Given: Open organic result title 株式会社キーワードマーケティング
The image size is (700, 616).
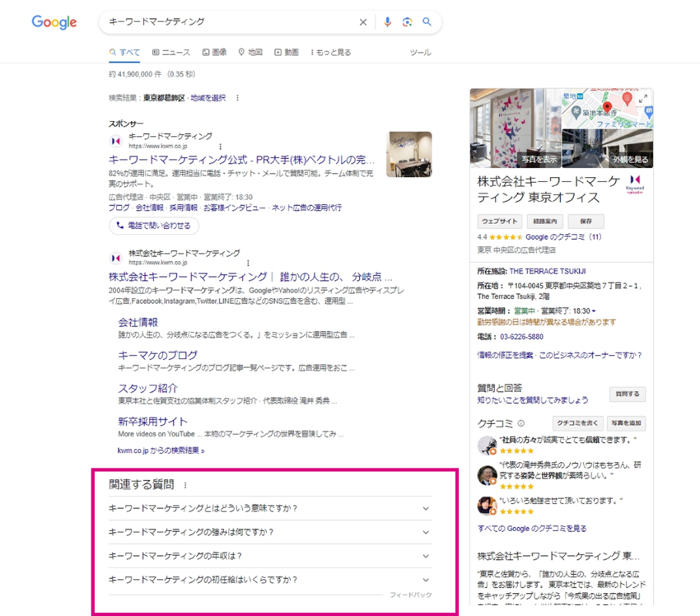Looking at the screenshot, I should [250, 277].
